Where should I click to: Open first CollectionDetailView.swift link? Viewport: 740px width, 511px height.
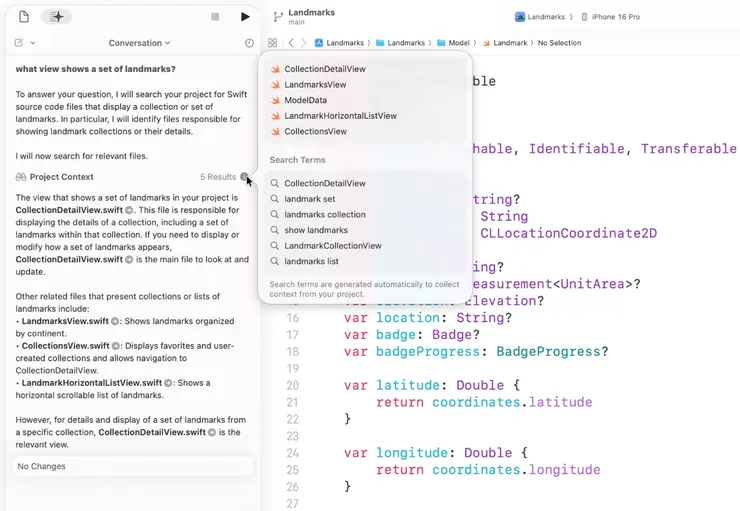pos(69,210)
